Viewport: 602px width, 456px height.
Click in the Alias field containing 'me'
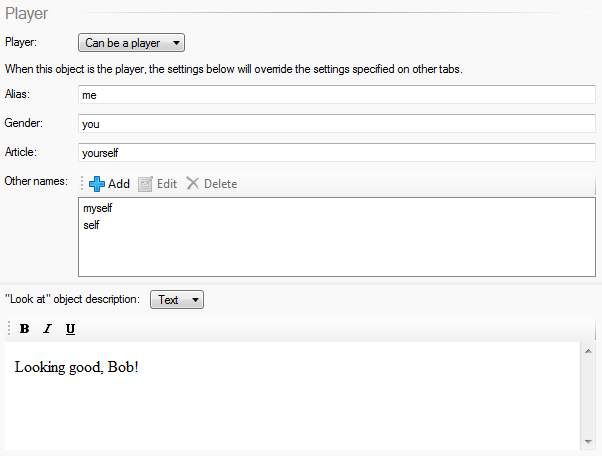point(337,95)
